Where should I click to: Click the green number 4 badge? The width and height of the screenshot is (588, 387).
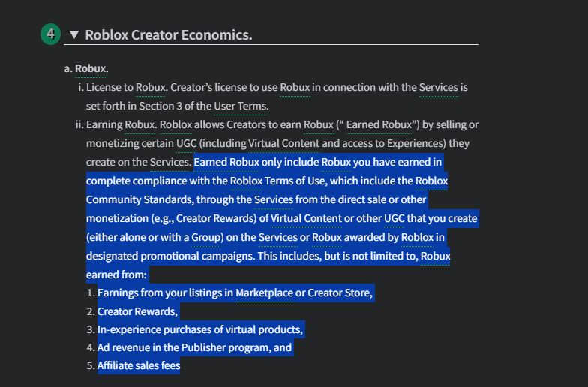tap(49, 34)
